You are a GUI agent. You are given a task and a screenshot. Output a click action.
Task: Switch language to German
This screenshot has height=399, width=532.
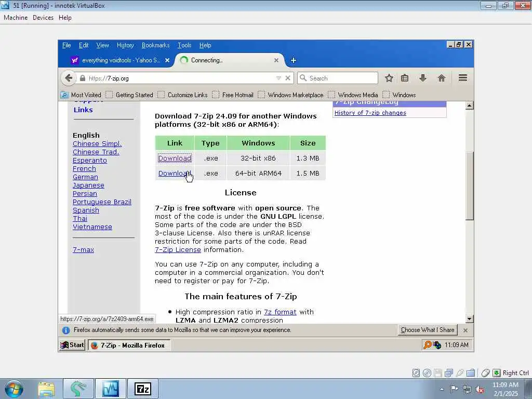(85, 177)
